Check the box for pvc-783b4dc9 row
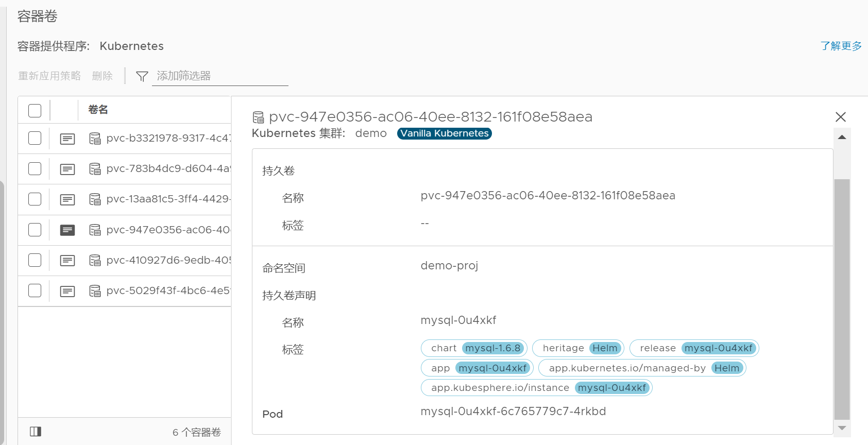The width and height of the screenshot is (868, 445). coord(35,168)
